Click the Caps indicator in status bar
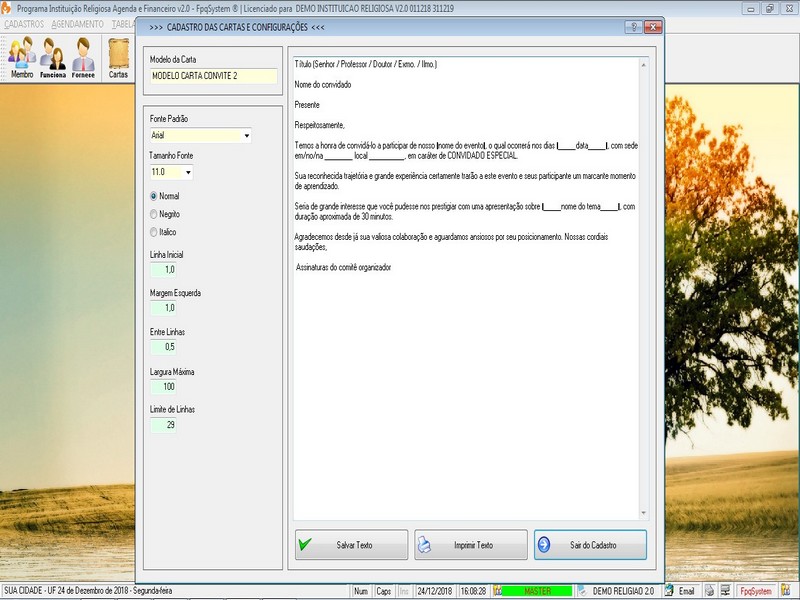This screenshot has height=600, width=800. click(384, 591)
